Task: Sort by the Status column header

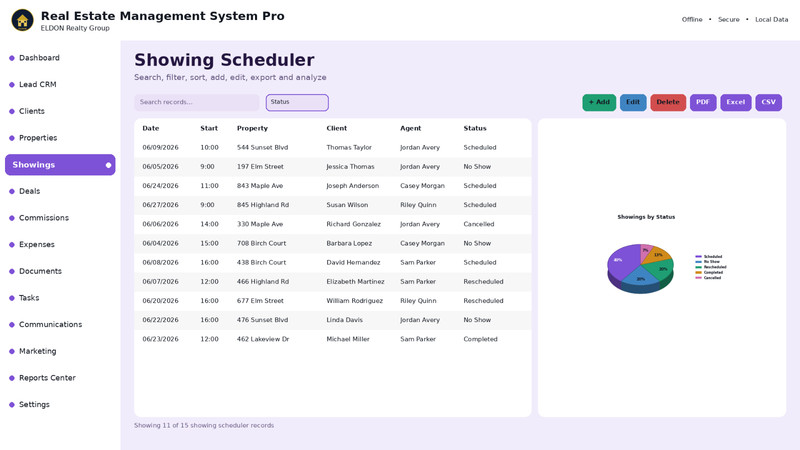Action: [474, 128]
